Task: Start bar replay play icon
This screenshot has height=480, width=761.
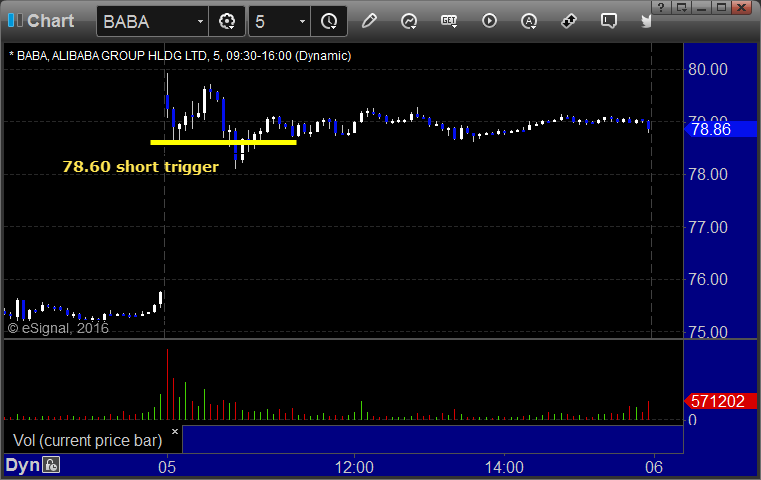Action: click(x=489, y=21)
